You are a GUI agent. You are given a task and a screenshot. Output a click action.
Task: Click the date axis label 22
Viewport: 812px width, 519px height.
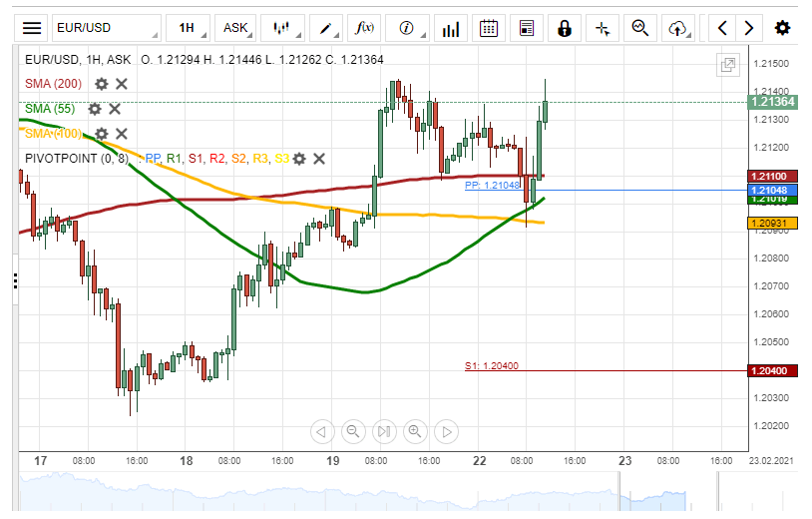coord(480,460)
